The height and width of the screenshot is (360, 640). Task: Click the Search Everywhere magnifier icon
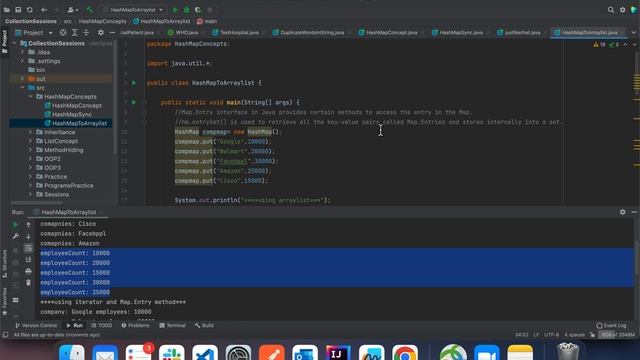611,10
